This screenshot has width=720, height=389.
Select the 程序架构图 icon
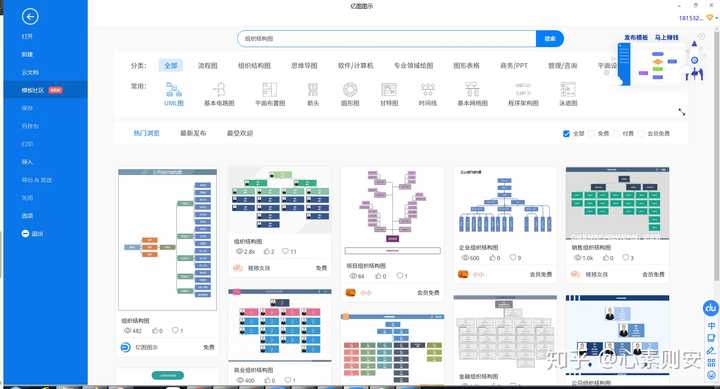523,89
